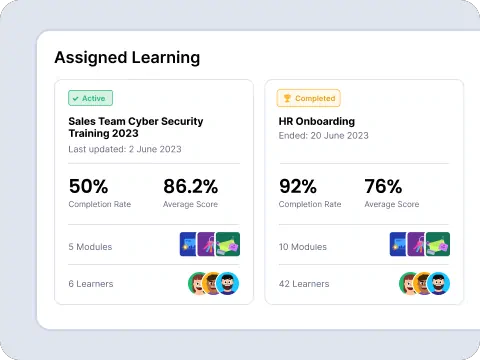
Task: Click bearded learner avatar in Sales Team card
Action: pos(227,284)
